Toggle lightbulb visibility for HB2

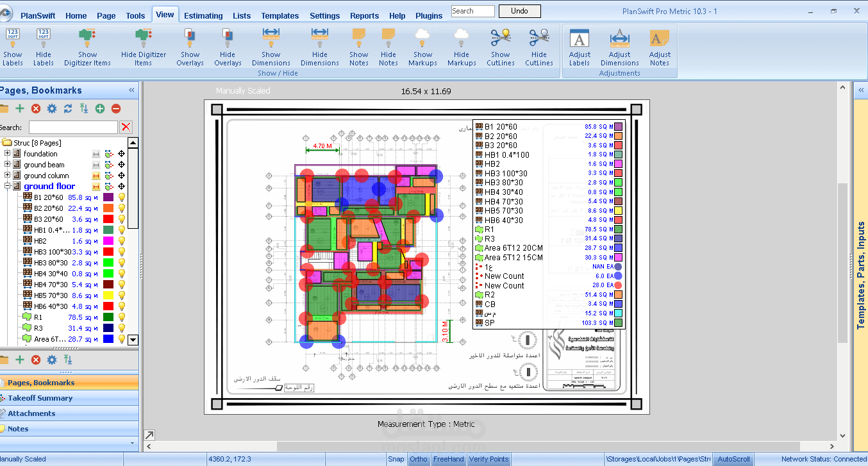coord(121,241)
